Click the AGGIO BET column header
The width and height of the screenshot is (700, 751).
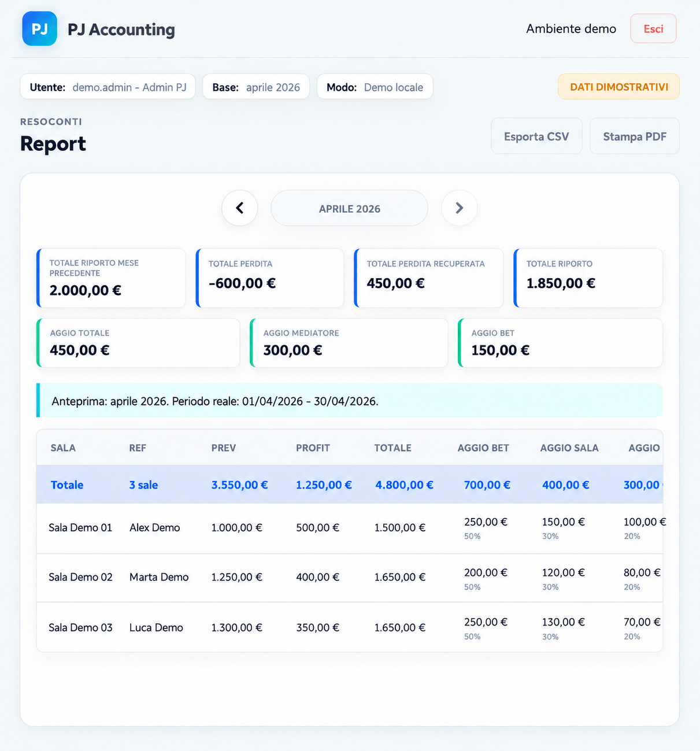483,447
